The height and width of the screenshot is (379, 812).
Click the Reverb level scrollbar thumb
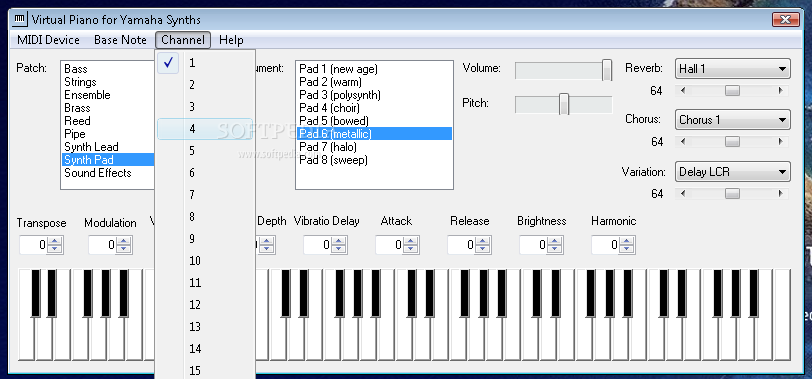[x=732, y=91]
